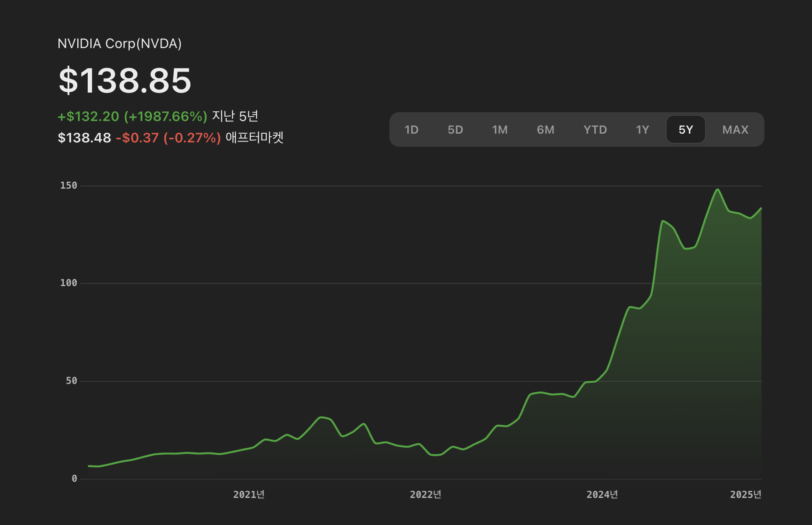This screenshot has width=812, height=525.
Task: Switch to the 1Y chart view
Action: 642,130
